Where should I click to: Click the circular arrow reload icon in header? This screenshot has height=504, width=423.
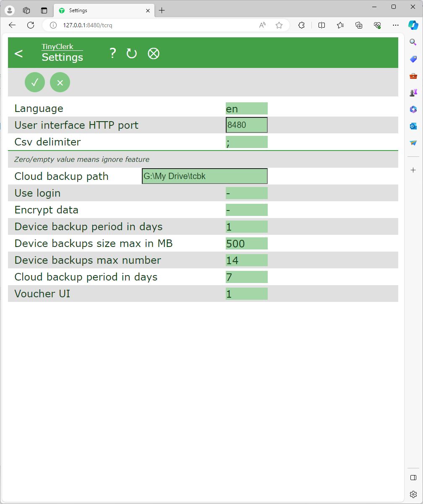pos(132,53)
